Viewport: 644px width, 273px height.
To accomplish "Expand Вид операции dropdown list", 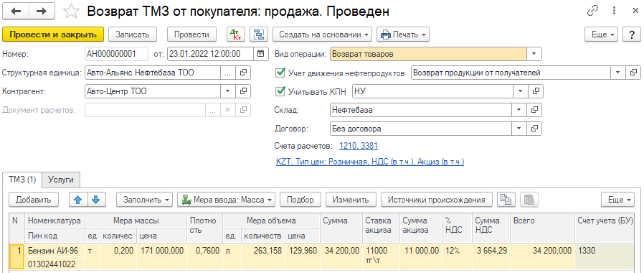I will pos(534,54).
